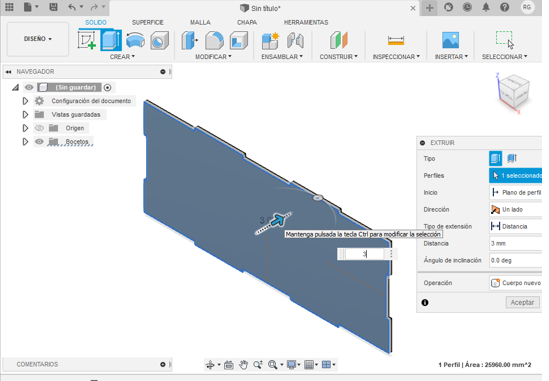Open the Dirección Un lado dropdown
This screenshot has height=381, width=549.
point(516,209)
